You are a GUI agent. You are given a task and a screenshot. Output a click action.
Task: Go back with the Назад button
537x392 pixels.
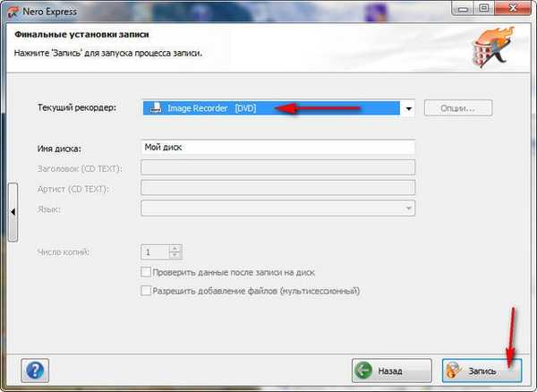391,371
